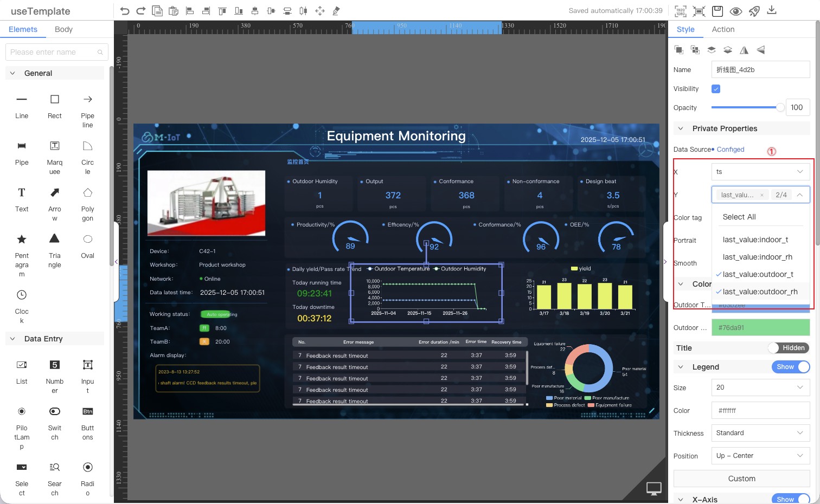This screenshot has width=820, height=504.
Task: Turn off the Legend Show toggle
Action: [x=790, y=367]
